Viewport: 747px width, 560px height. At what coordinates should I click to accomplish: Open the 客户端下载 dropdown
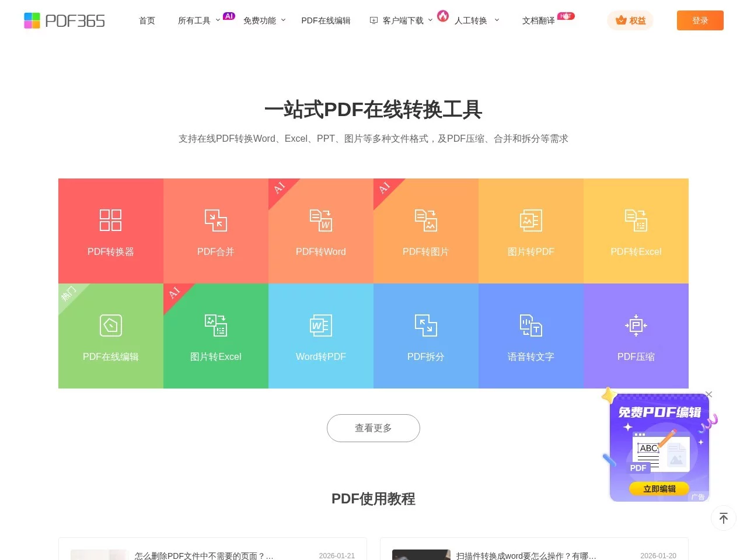point(402,20)
